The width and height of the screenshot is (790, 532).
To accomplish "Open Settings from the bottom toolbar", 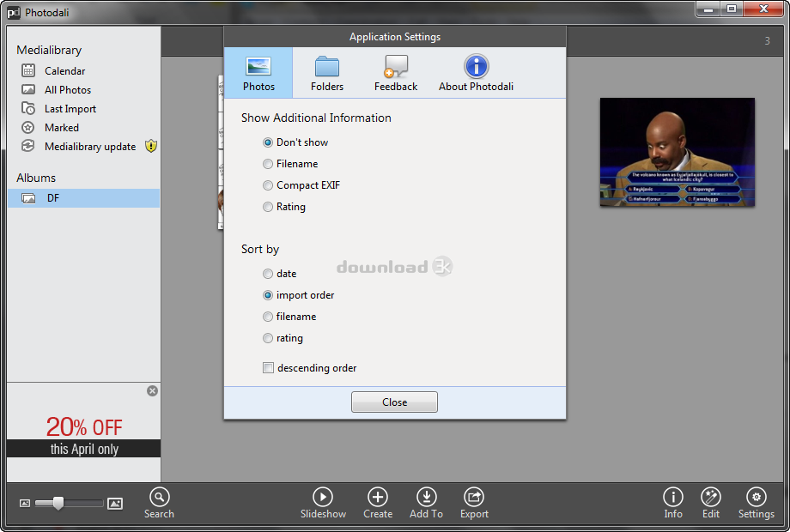I will tap(757, 503).
